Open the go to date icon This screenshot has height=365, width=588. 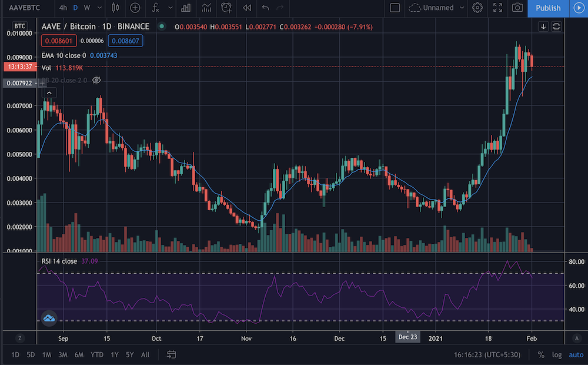click(171, 354)
